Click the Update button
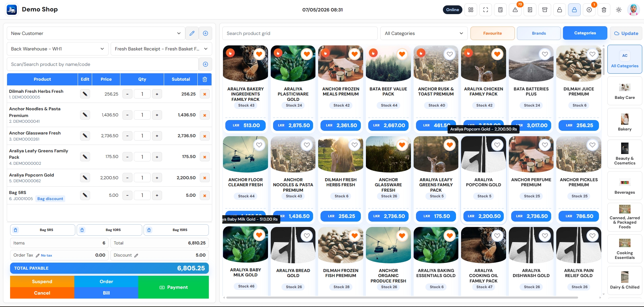644x307 pixels. 626,33
